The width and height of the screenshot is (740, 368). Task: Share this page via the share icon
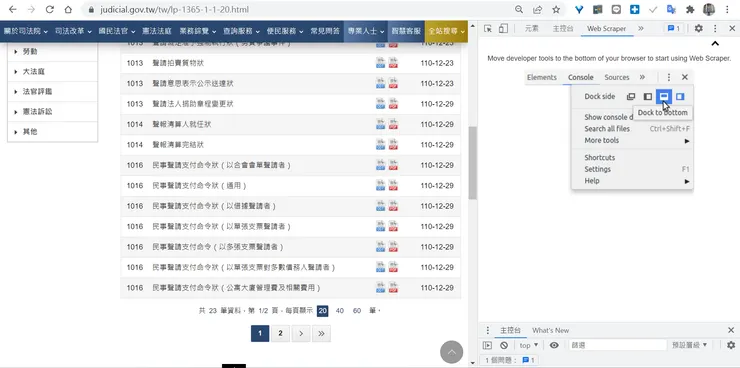click(x=538, y=9)
